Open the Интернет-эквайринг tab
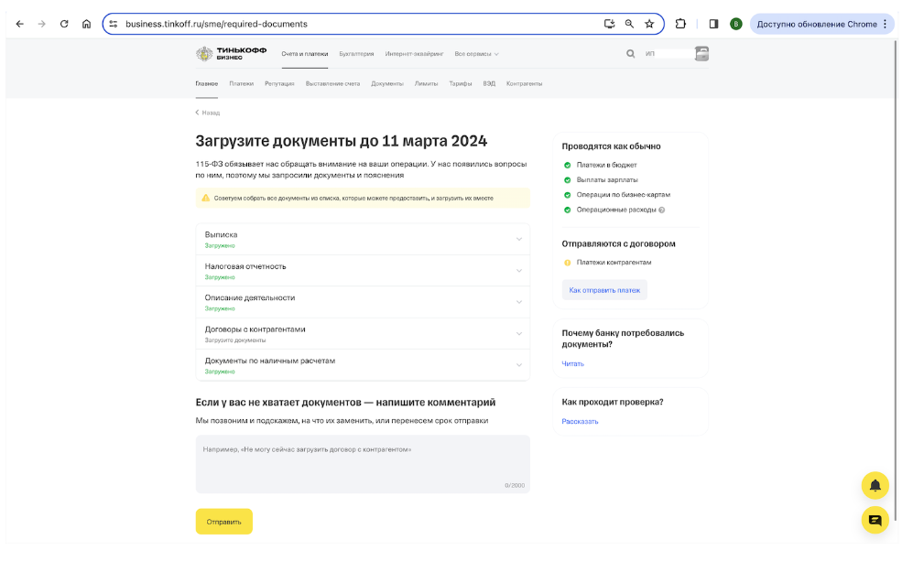924x561 pixels. [x=414, y=54]
